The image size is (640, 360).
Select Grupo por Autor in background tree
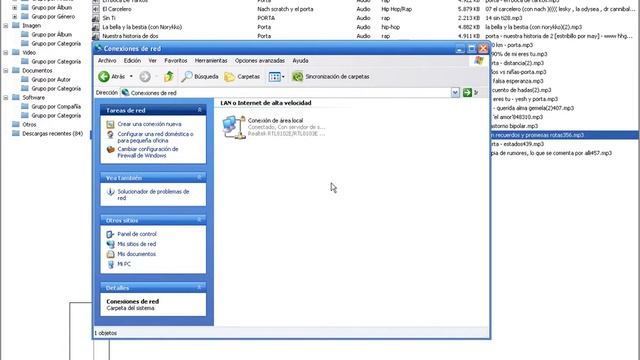pyautogui.click(x=51, y=80)
